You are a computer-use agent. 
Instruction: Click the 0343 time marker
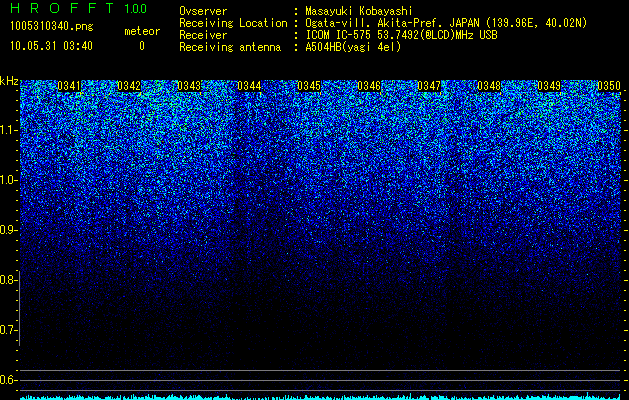pyautogui.click(x=189, y=86)
